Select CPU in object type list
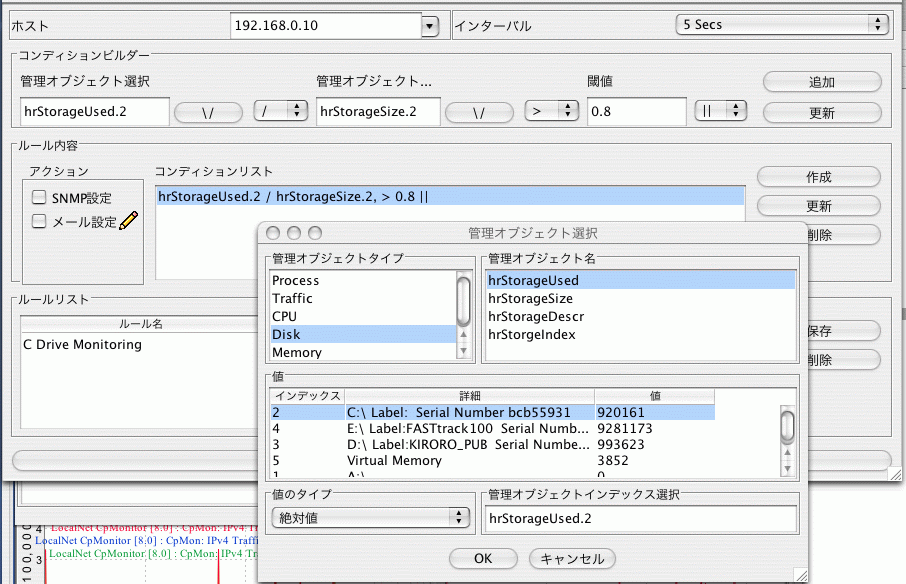 (x=363, y=316)
